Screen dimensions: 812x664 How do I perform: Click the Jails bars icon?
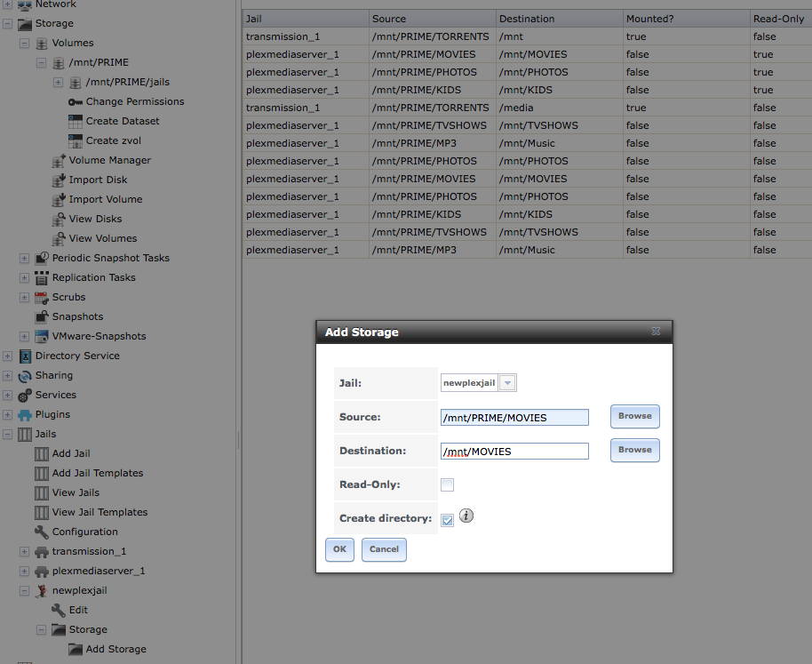pyautogui.click(x=25, y=435)
